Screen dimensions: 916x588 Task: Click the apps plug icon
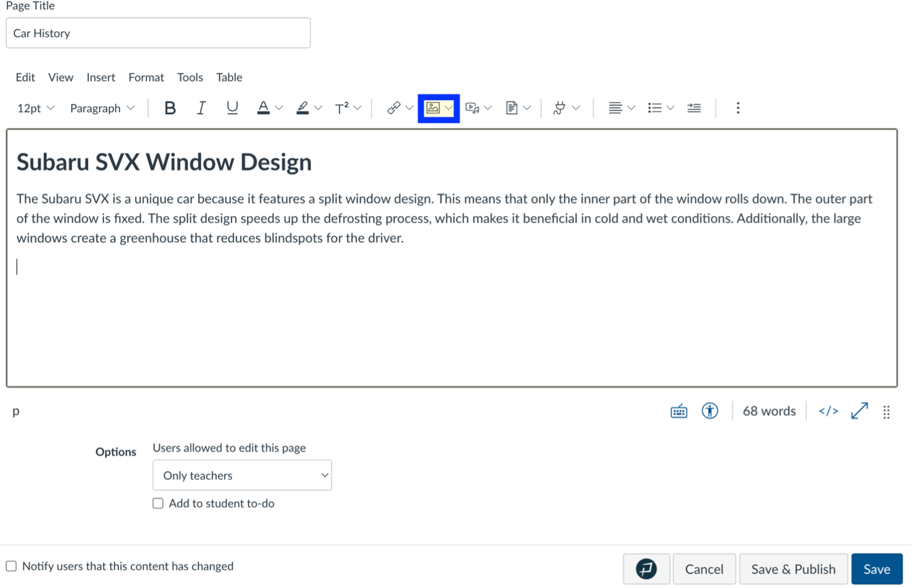point(559,108)
